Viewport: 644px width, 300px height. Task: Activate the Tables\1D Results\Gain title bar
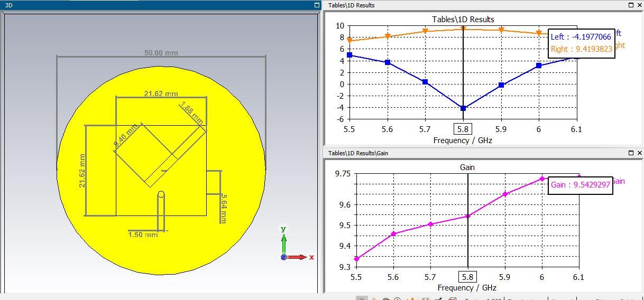pyautogui.click(x=483, y=153)
